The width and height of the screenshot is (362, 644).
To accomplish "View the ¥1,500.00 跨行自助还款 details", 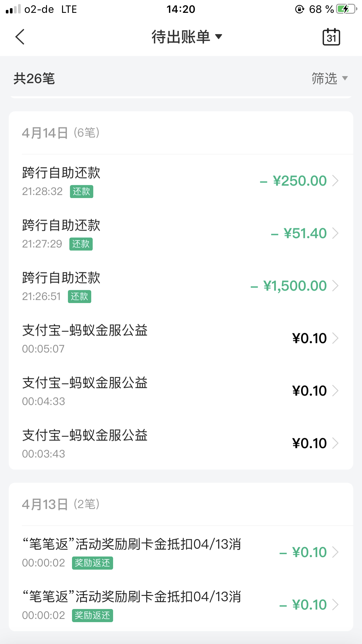I will click(181, 286).
